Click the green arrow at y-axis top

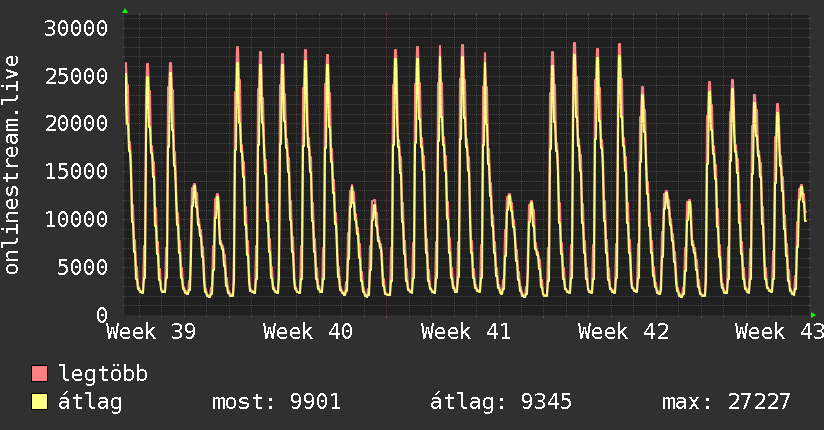125,11
